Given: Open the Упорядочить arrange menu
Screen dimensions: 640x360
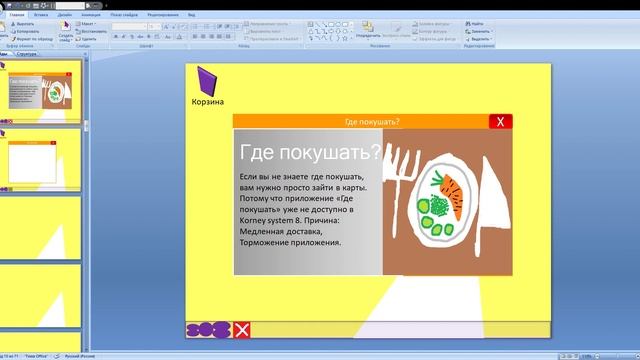Looking at the screenshot, I should 368,30.
